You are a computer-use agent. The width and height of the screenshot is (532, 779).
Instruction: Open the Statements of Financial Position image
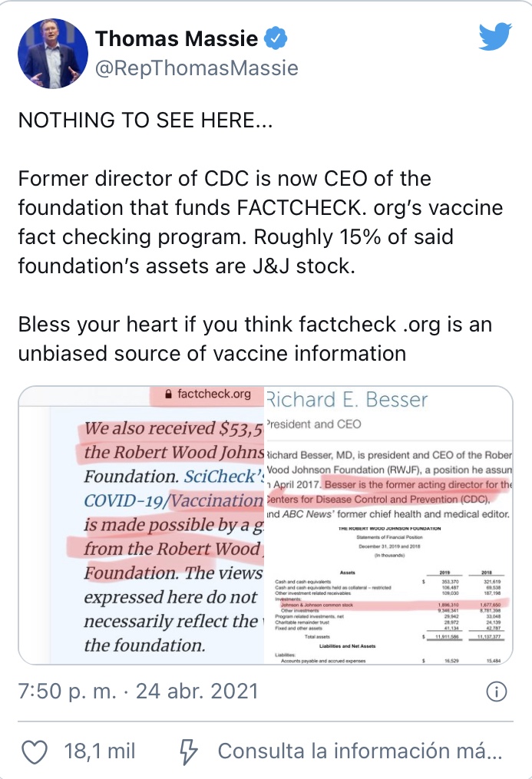coord(388,537)
